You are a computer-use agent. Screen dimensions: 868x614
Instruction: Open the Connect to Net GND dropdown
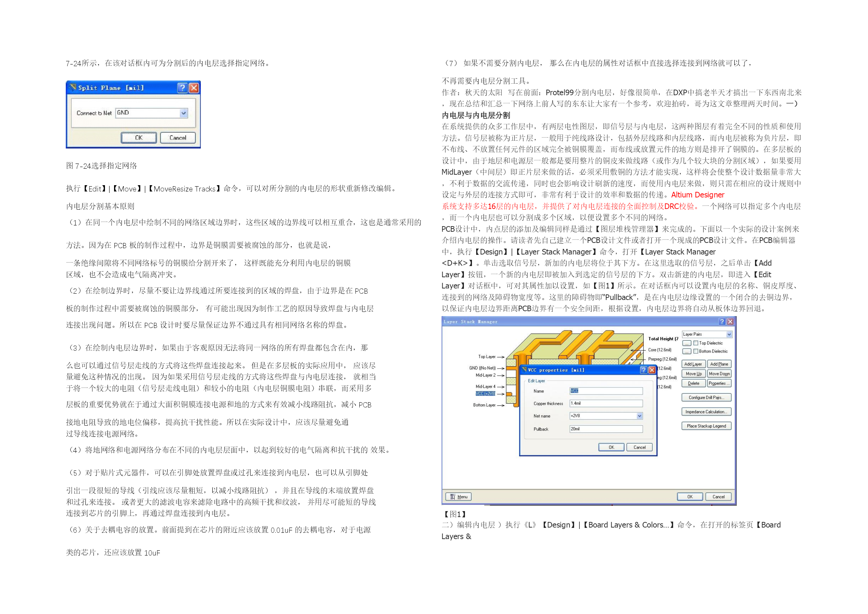click(184, 113)
